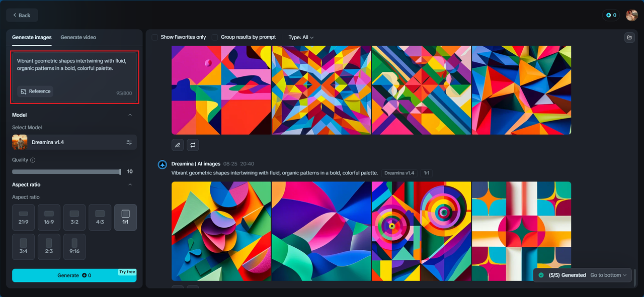
Task: Open the Type: All dropdown
Action: pyautogui.click(x=301, y=37)
